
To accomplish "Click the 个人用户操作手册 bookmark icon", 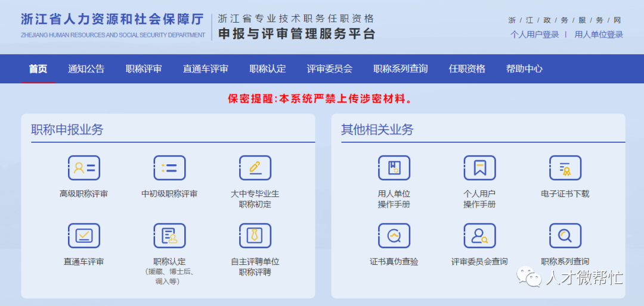I will coord(479,168).
